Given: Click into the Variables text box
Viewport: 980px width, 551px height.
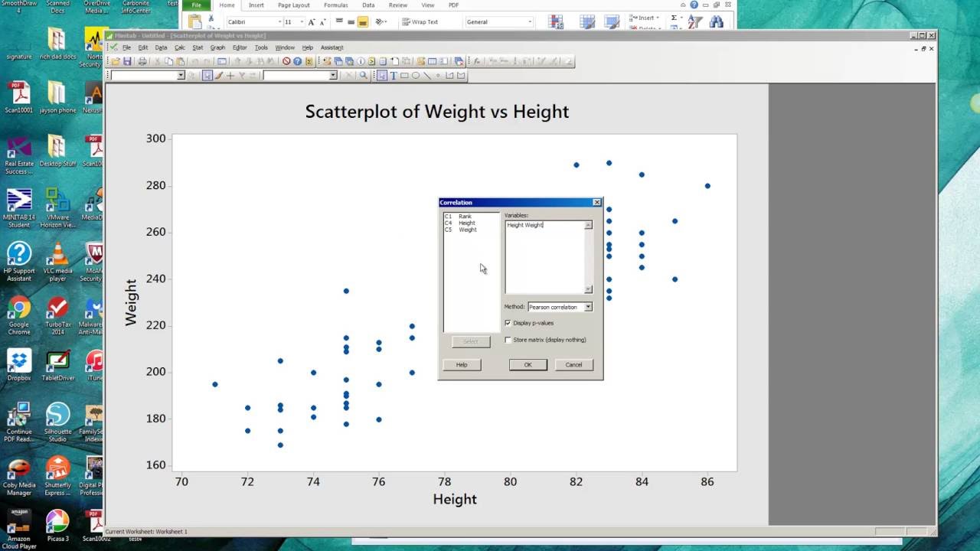Looking at the screenshot, I should click(x=544, y=257).
